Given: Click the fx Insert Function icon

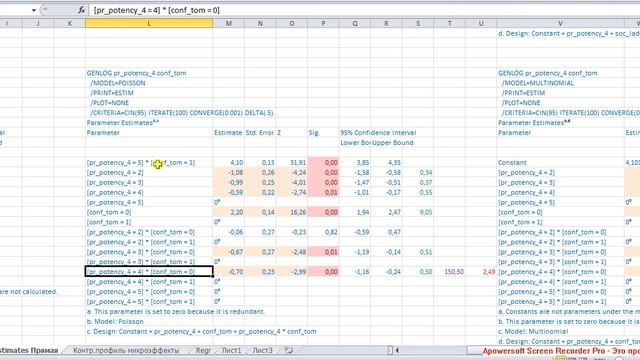Looking at the screenshot, I should point(82,10).
